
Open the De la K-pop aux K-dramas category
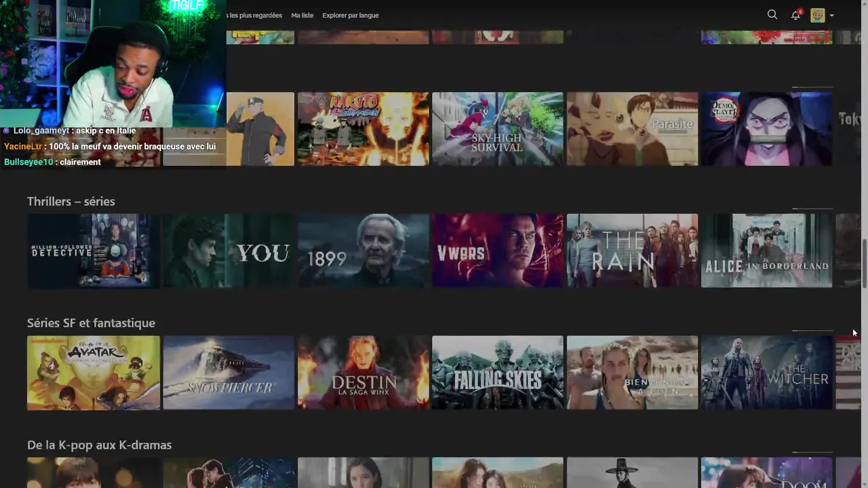click(x=99, y=445)
